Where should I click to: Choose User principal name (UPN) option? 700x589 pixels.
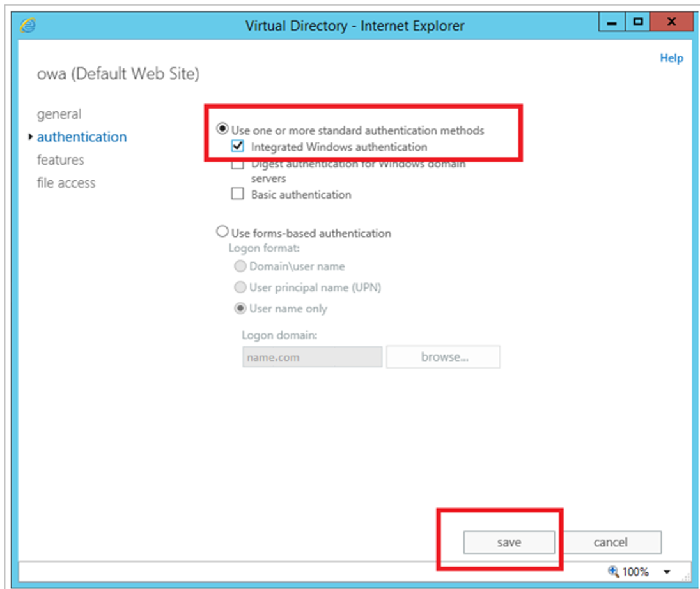[x=240, y=287]
